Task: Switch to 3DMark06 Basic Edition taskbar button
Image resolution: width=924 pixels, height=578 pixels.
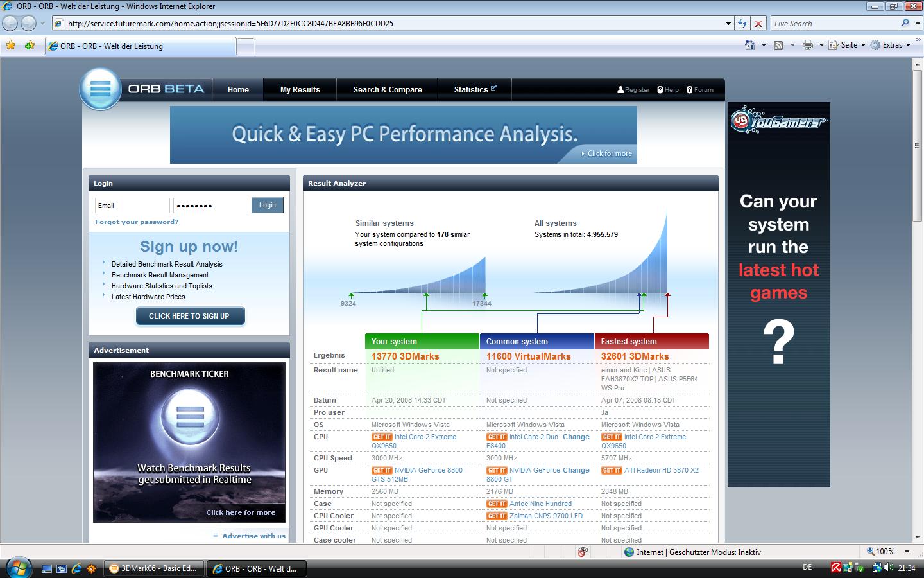Action: point(154,568)
